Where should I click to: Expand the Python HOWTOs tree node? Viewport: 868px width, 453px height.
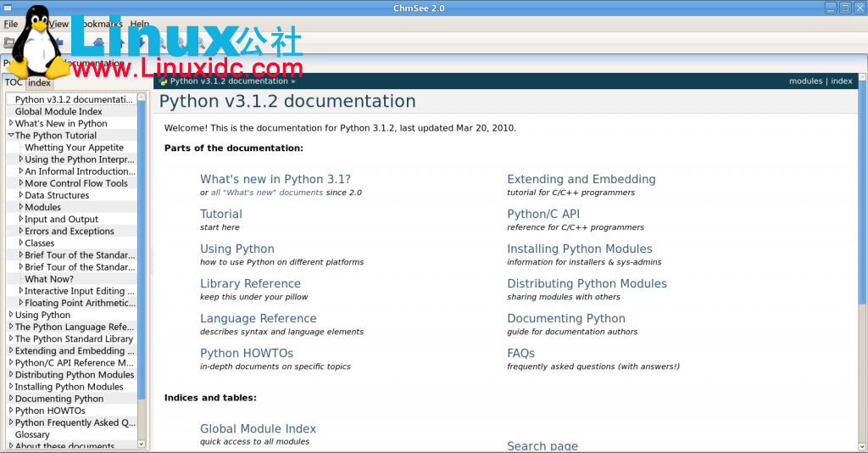(11, 411)
